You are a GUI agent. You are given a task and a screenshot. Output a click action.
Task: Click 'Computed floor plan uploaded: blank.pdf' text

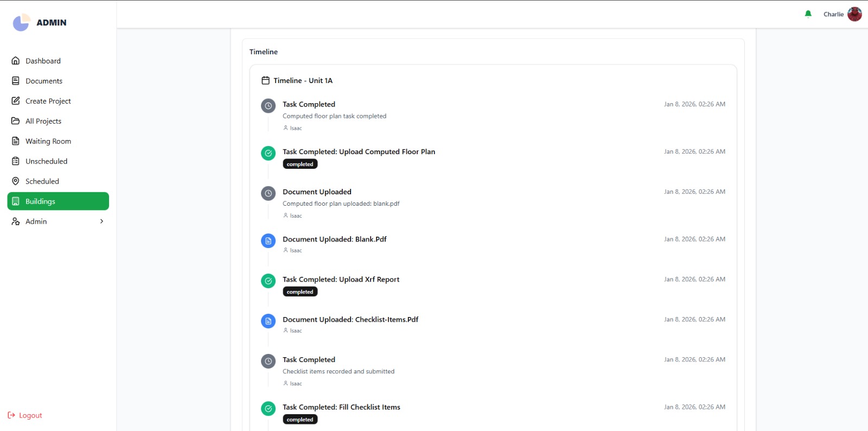pyautogui.click(x=341, y=204)
